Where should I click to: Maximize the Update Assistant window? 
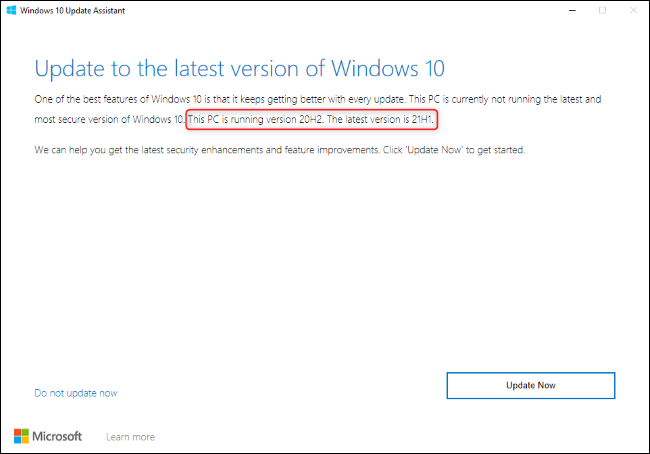[602, 10]
